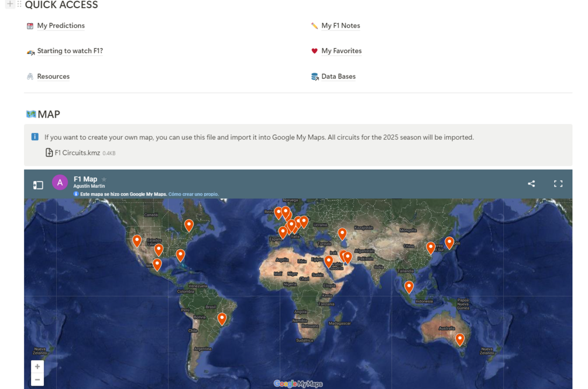
Task: Click the pencil icon beside My F1 Notes
Action: tap(314, 26)
